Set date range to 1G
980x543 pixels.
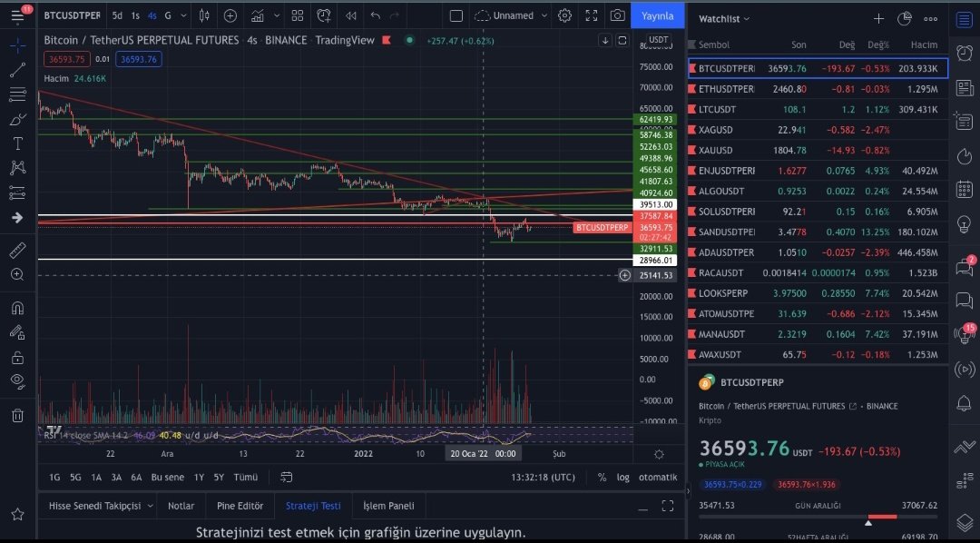[54, 478]
